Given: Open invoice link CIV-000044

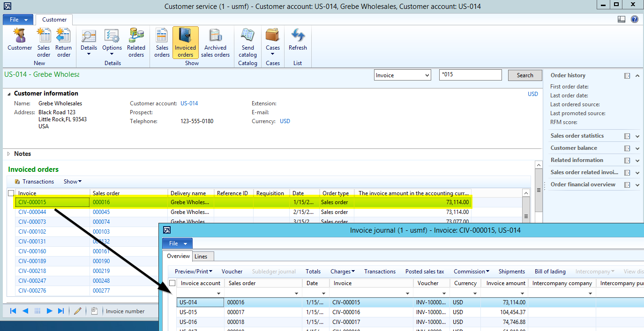Looking at the screenshot, I should coord(32,212).
